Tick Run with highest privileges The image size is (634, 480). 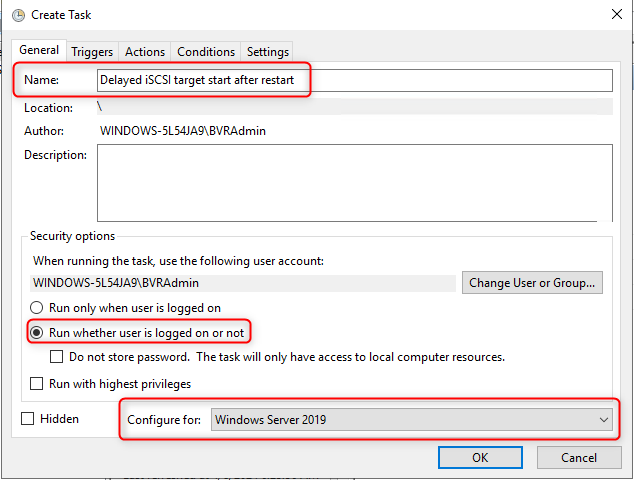tap(37, 383)
